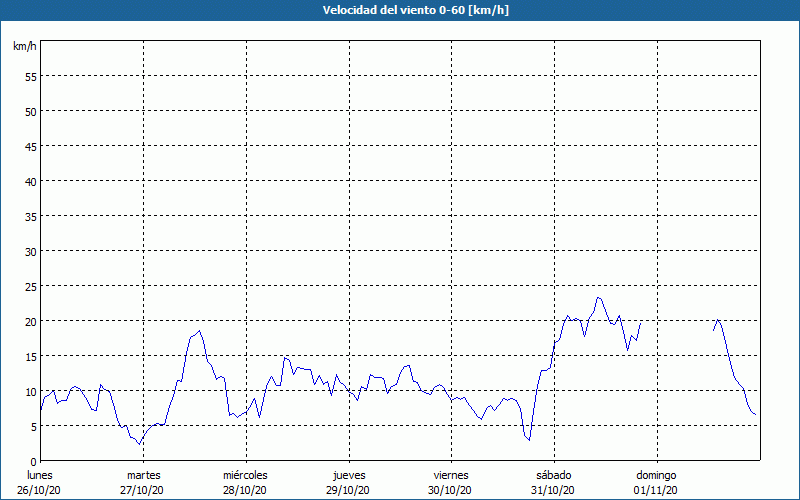800x500 pixels.
Task: Click the 'jueves' day label
Action: tap(349, 475)
